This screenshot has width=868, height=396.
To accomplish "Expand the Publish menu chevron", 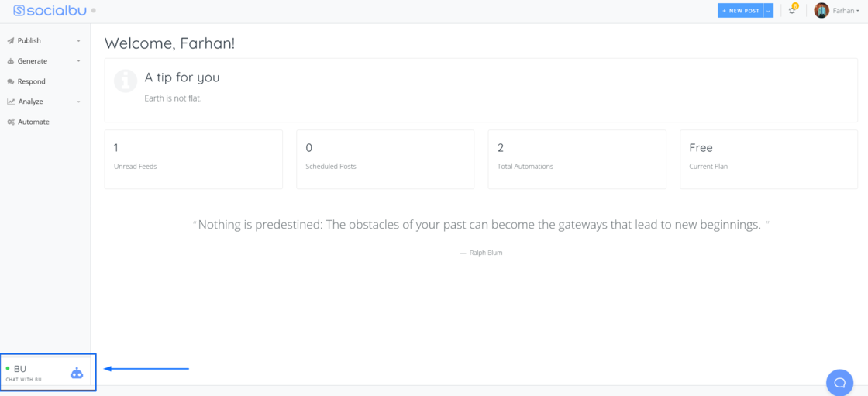I will click(x=78, y=41).
